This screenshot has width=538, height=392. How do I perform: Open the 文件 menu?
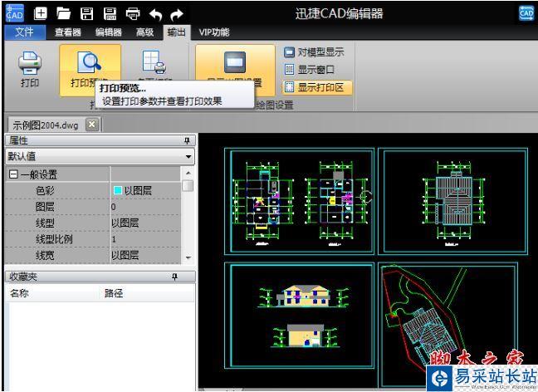pyautogui.click(x=25, y=32)
